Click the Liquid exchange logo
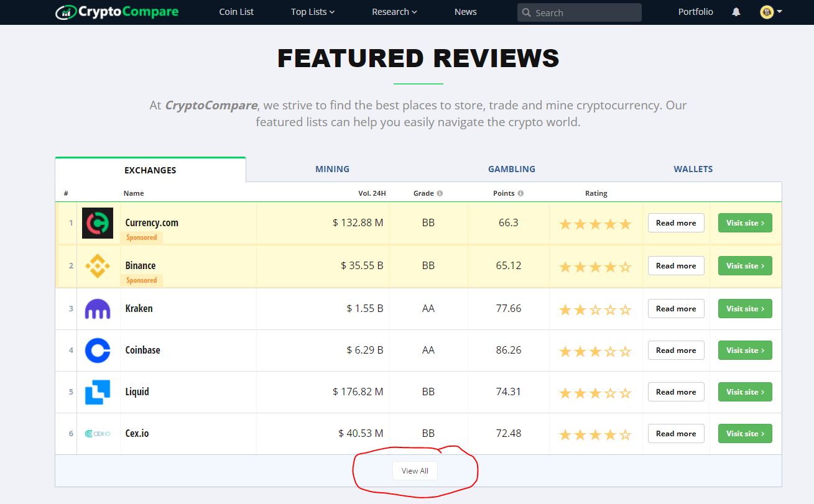Viewport: 814px width, 504px height. 98,392
